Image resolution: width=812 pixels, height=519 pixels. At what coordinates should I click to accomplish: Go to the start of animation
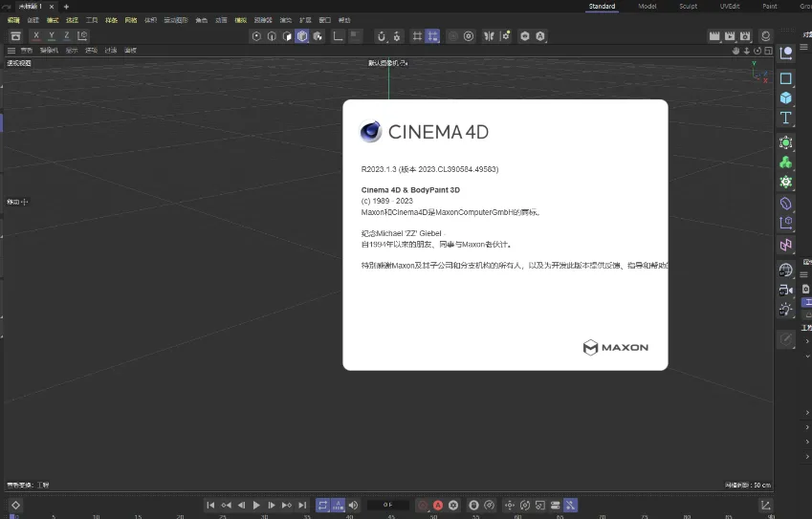[x=210, y=505]
